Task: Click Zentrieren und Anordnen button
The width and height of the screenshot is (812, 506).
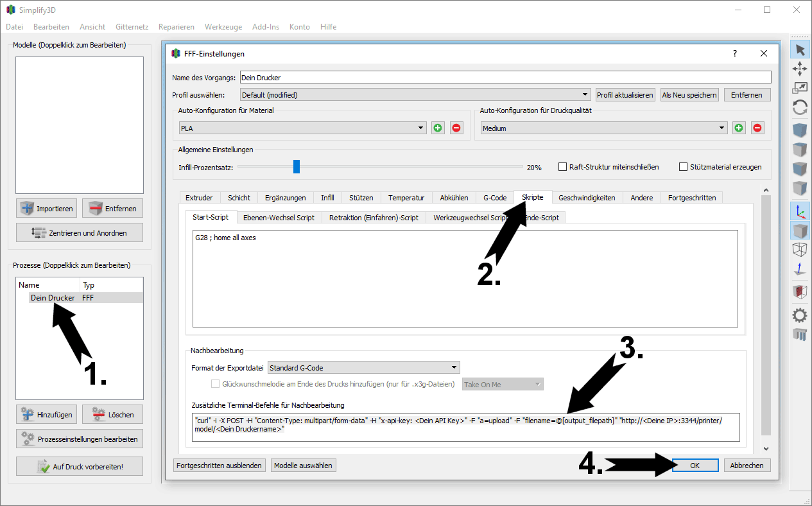Action: (80, 232)
